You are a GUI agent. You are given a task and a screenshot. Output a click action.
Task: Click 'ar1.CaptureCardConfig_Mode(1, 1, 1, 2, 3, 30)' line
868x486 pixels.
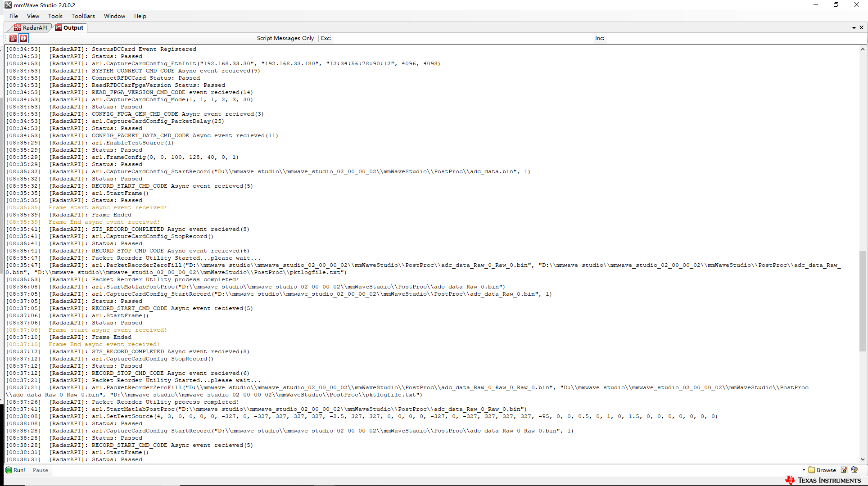(x=172, y=99)
